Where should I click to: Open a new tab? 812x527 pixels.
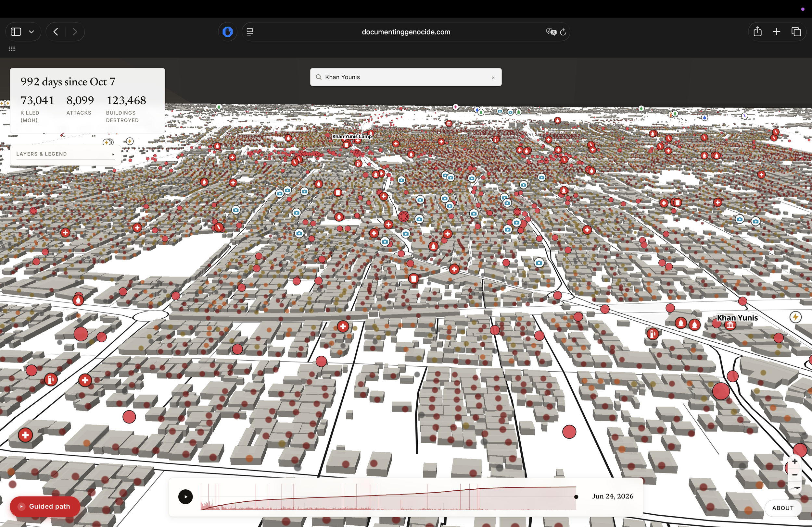777,32
